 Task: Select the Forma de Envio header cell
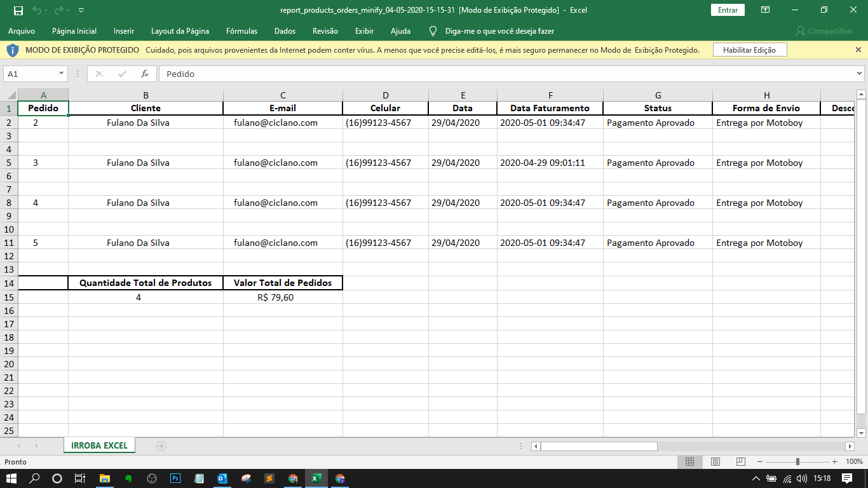point(766,108)
